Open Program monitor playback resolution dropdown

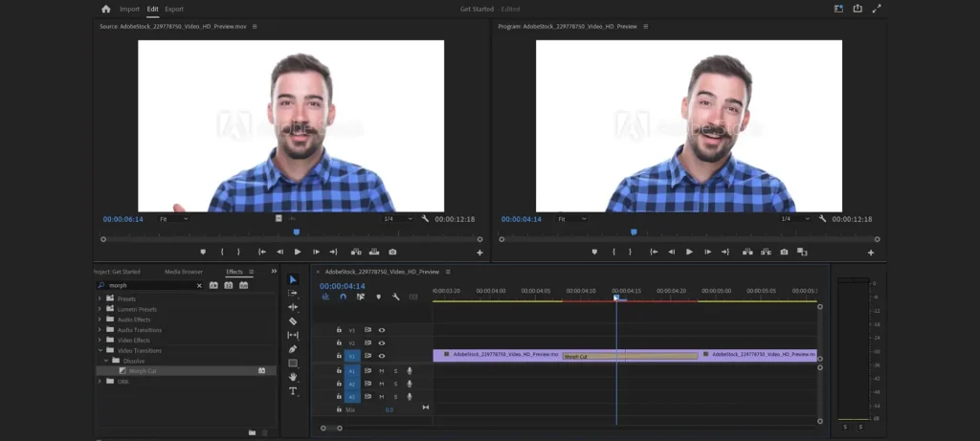(x=795, y=219)
